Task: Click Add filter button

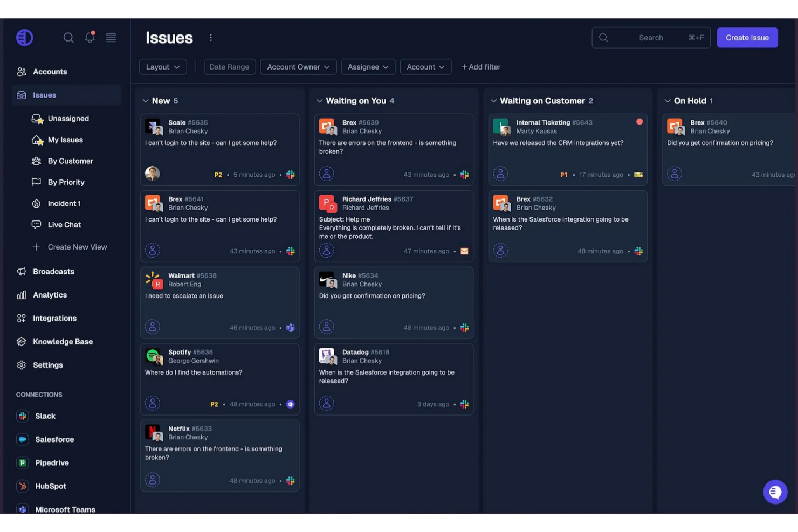Action: coord(481,67)
